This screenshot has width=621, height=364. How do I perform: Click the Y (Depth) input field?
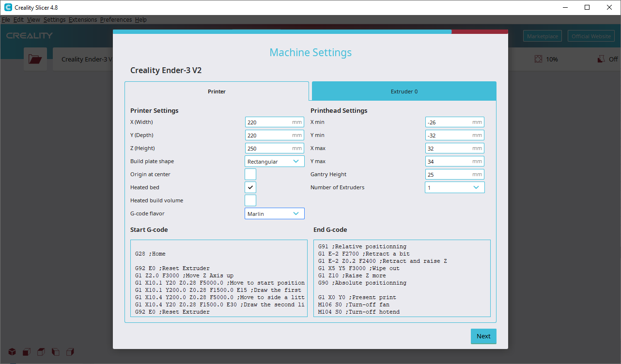tap(275, 136)
